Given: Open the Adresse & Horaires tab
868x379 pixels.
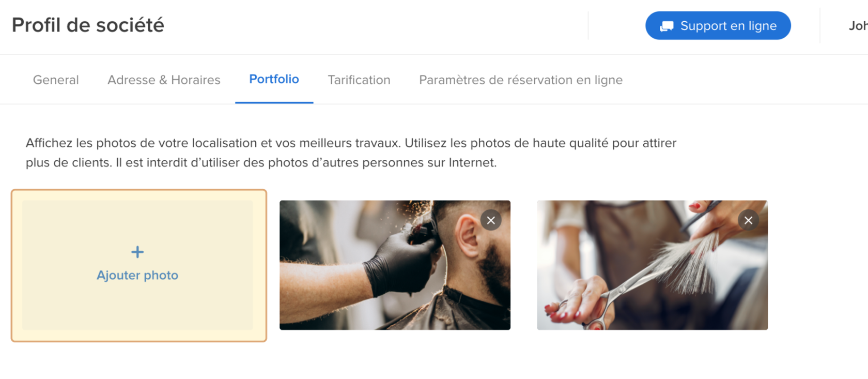Looking at the screenshot, I should (164, 80).
